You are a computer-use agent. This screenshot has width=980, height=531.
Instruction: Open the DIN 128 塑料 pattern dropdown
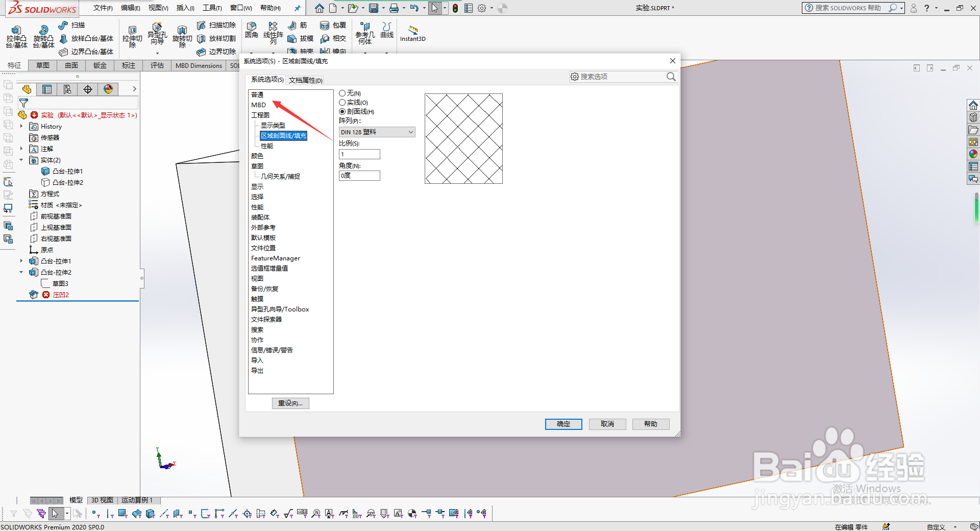click(376, 132)
